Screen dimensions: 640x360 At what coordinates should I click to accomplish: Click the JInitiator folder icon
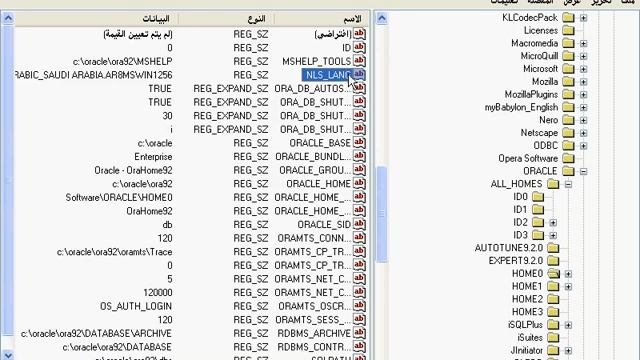click(553, 350)
